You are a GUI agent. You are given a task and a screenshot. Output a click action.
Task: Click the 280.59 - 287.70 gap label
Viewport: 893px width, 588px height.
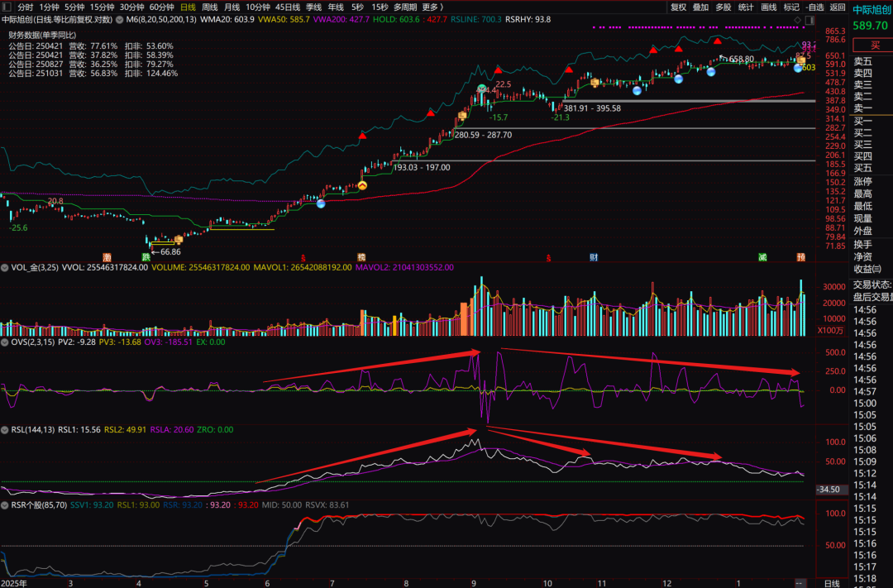pyautogui.click(x=483, y=135)
